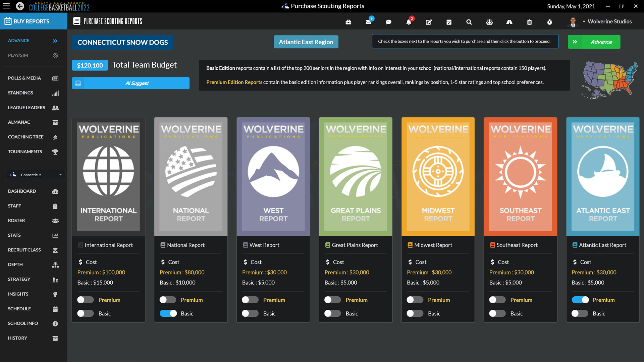Open the scales/trade icon in the top bar
Image resolution: width=644 pixels, height=362 pixels.
click(489, 22)
